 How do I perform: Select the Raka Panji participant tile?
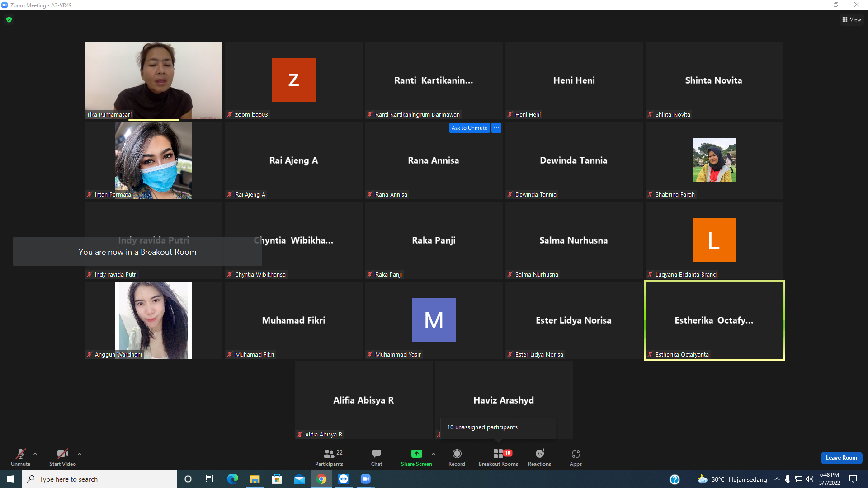point(434,240)
